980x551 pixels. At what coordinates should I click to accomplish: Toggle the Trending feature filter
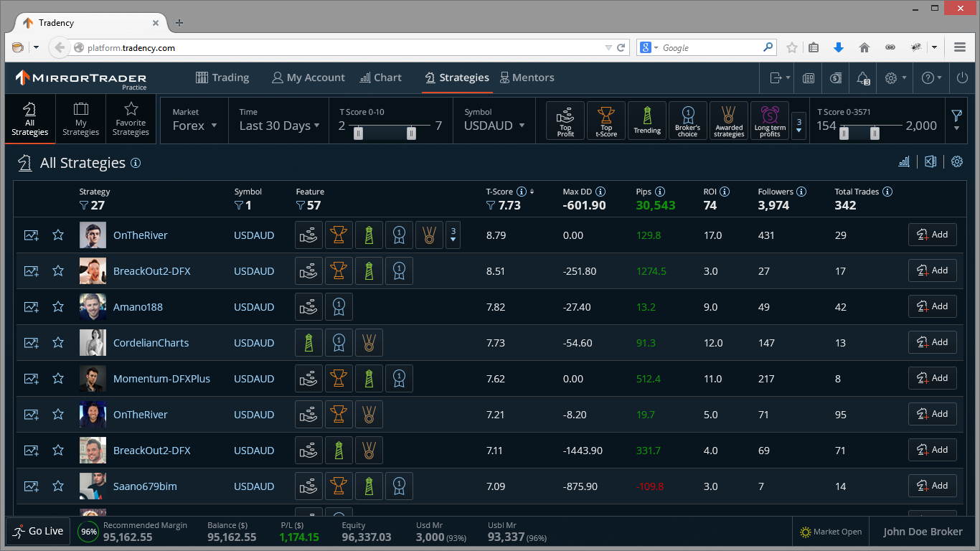(x=647, y=121)
